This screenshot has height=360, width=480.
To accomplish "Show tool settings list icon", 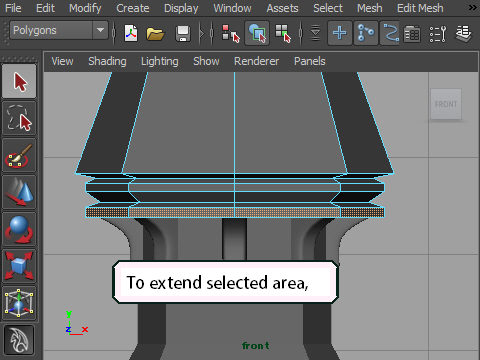I will pos(438,34).
